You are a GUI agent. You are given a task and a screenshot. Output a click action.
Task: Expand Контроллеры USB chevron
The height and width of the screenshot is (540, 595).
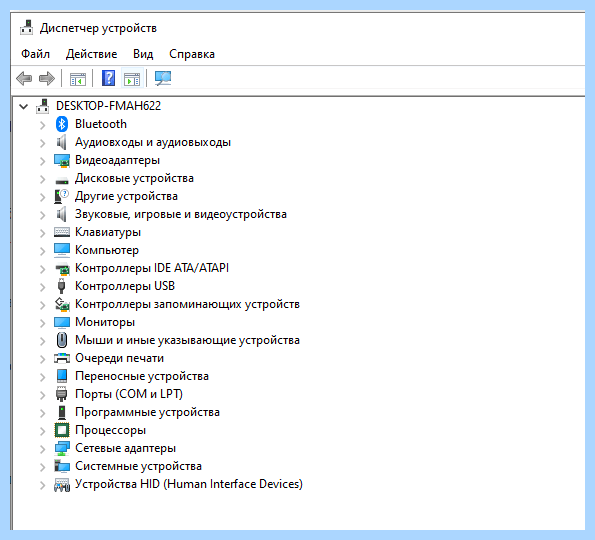tap(42, 287)
